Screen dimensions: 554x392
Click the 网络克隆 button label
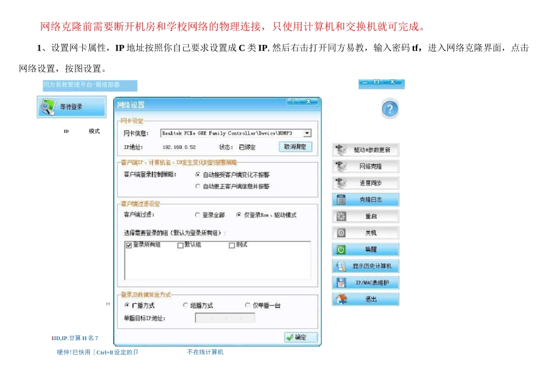371,166
